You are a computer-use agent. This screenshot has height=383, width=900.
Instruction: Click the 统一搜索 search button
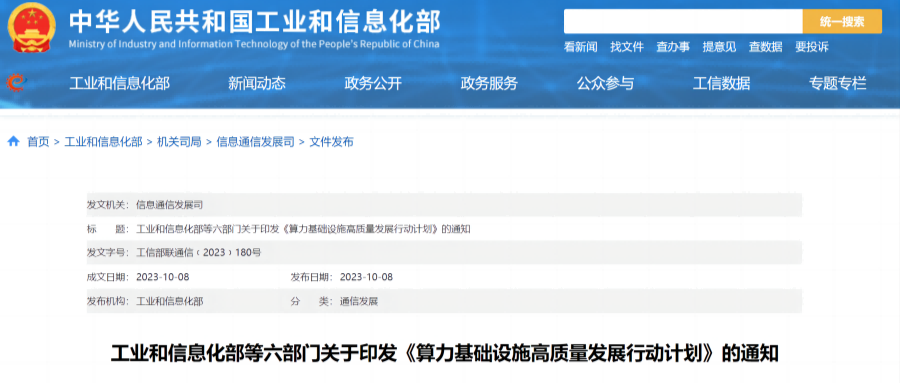coord(842,22)
